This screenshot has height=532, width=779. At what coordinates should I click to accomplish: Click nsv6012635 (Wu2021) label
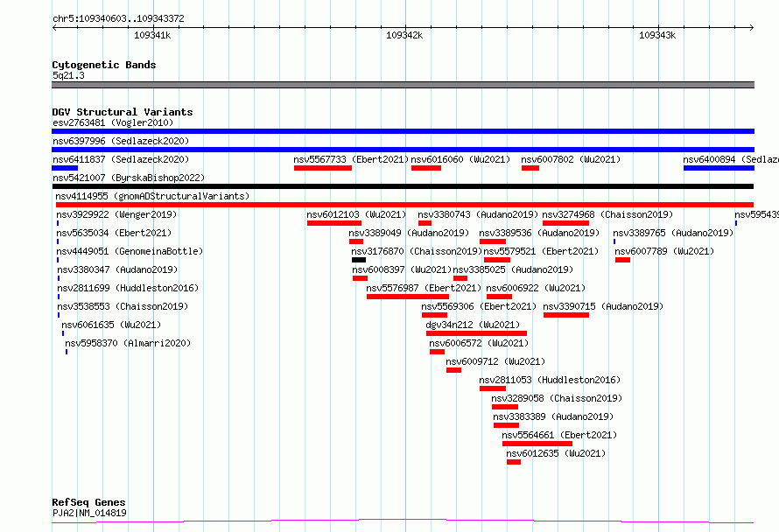pyautogui.click(x=556, y=453)
